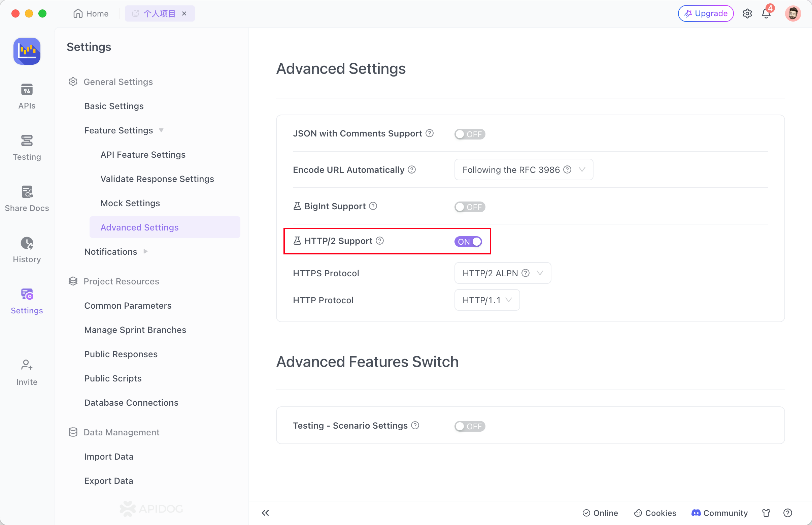Select Mock Settings in settings menu
Screen dimensions: 812x525
click(x=130, y=203)
